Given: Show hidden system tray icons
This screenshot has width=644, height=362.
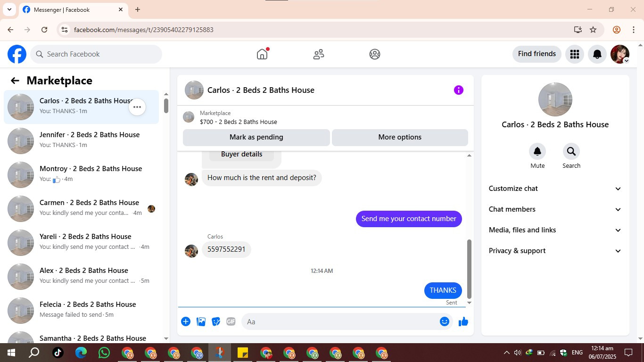Looking at the screenshot, I should point(507,353).
